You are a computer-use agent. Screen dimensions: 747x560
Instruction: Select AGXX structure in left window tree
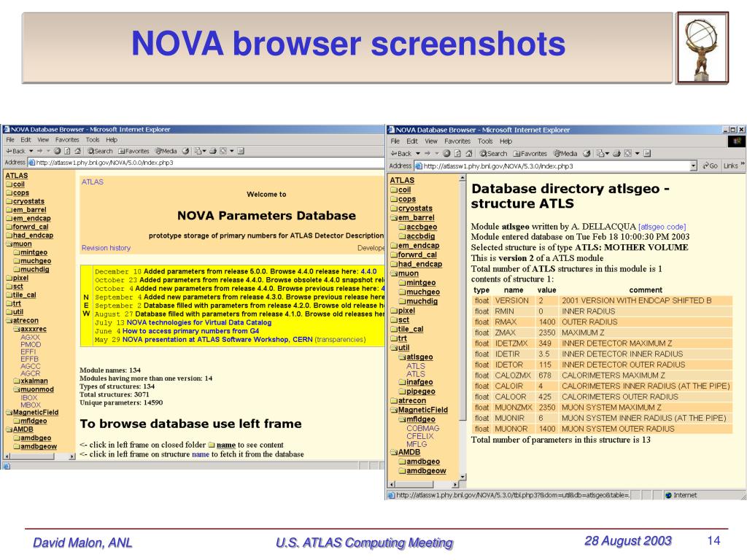tap(30, 337)
